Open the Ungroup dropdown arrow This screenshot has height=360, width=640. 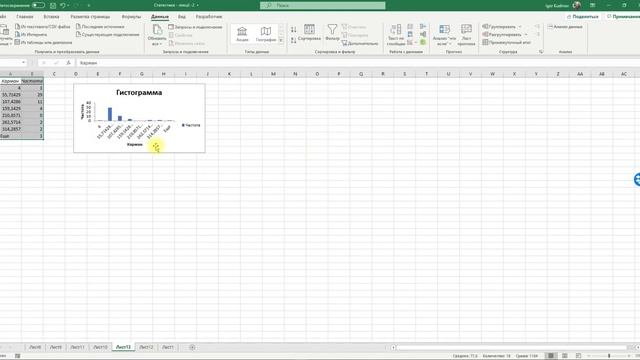tap(526, 35)
